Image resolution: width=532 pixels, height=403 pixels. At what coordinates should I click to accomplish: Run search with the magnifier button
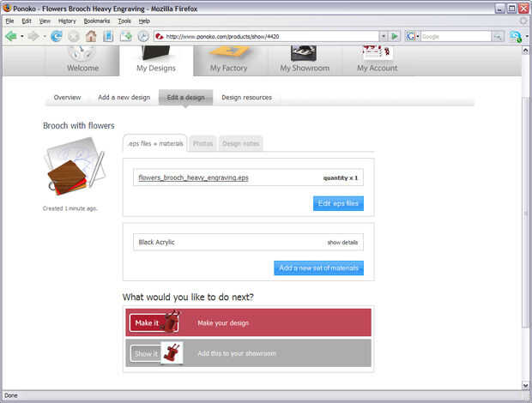[498, 36]
